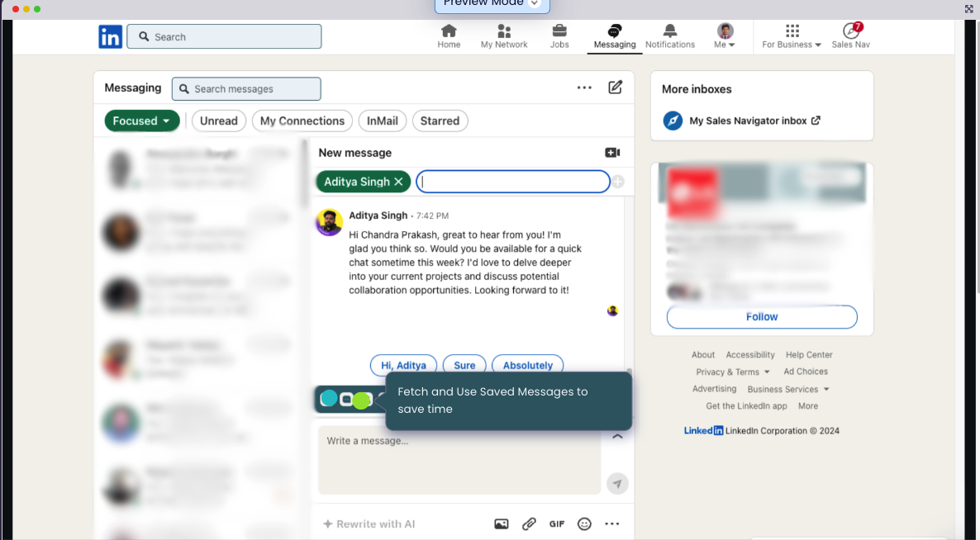This screenshot has height=540, width=980.
Task: Click the recipient name input field
Action: (513, 182)
